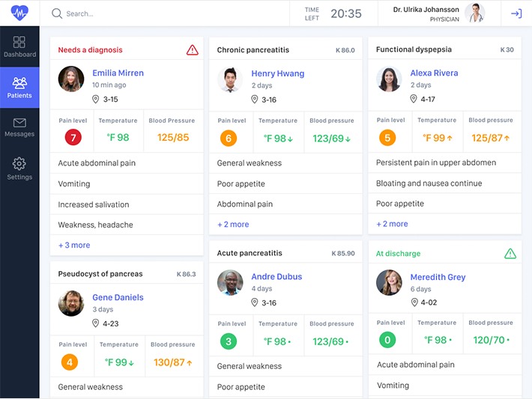Click the heart pulse app logo

point(19,13)
